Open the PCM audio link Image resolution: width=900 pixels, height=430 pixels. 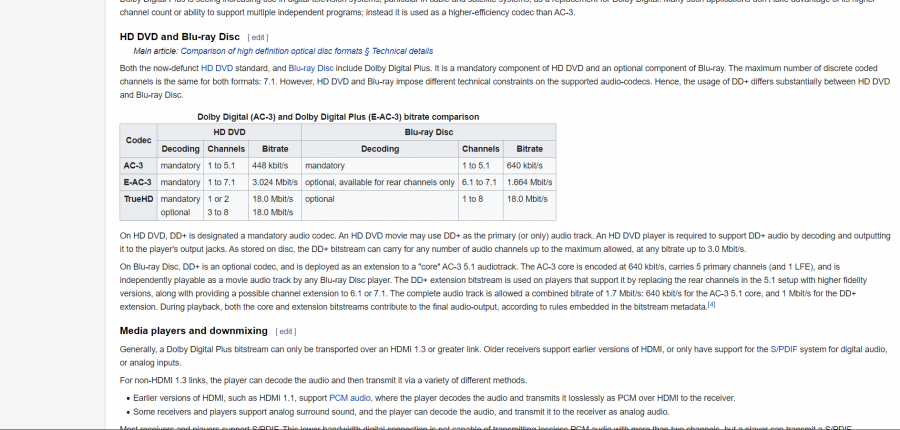(350, 398)
